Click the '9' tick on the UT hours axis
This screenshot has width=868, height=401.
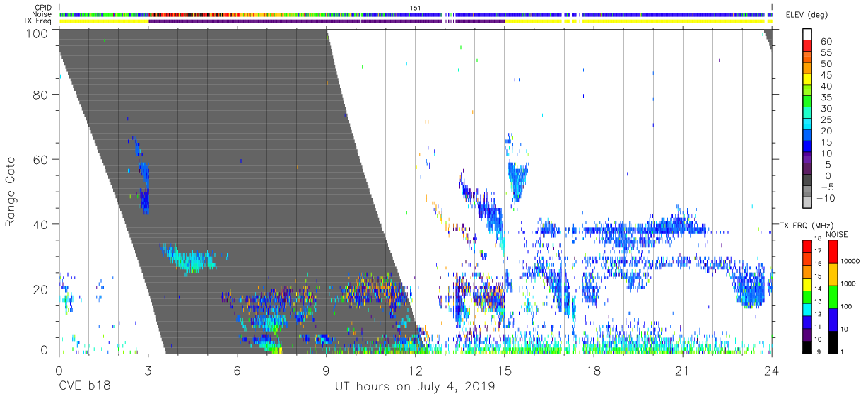(x=326, y=371)
